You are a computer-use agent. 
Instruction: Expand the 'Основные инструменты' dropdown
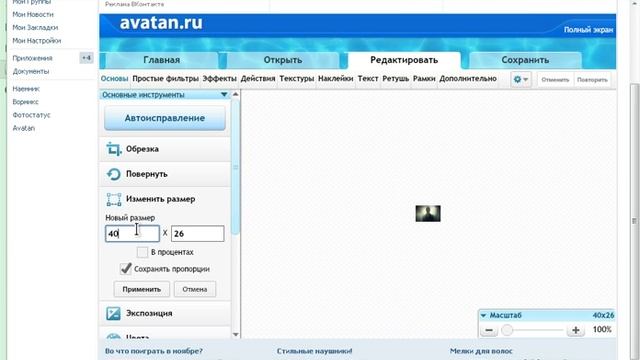pyautogui.click(x=224, y=95)
